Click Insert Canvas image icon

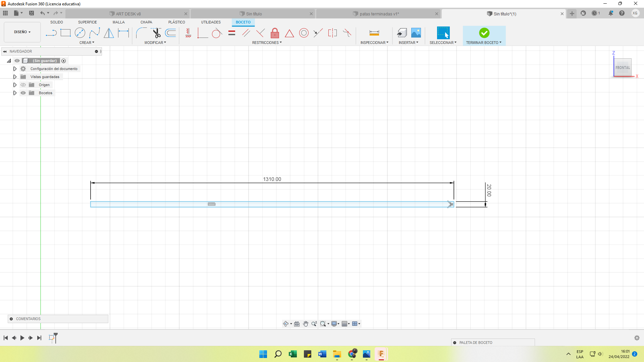416,33
